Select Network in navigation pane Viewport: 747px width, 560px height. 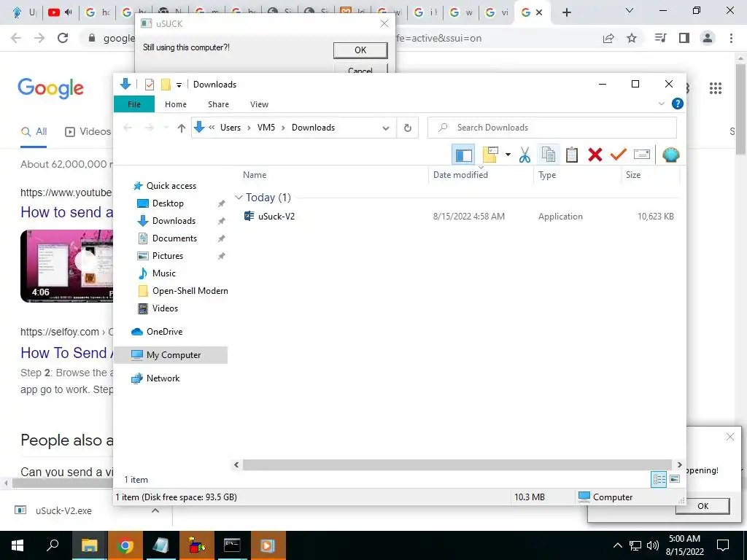tap(163, 378)
